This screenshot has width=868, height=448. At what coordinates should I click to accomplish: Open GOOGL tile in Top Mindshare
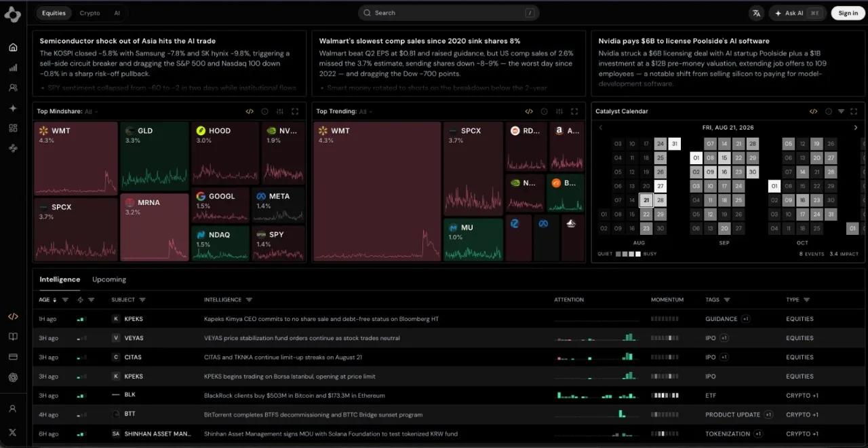[220, 205]
